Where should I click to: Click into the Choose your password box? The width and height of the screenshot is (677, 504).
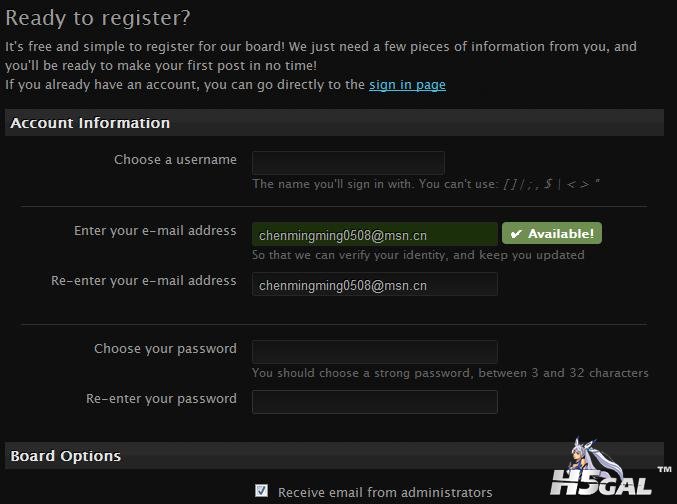[x=375, y=352]
